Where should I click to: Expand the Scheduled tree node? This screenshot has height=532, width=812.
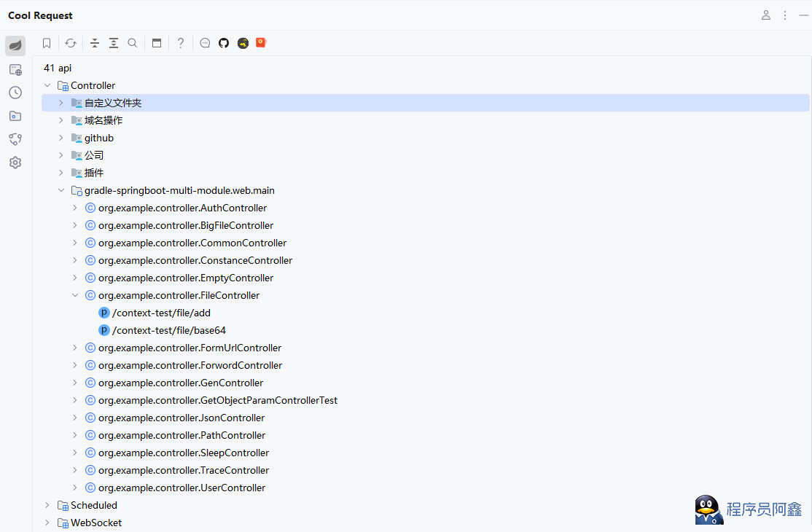pyautogui.click(x=47, y=505)
